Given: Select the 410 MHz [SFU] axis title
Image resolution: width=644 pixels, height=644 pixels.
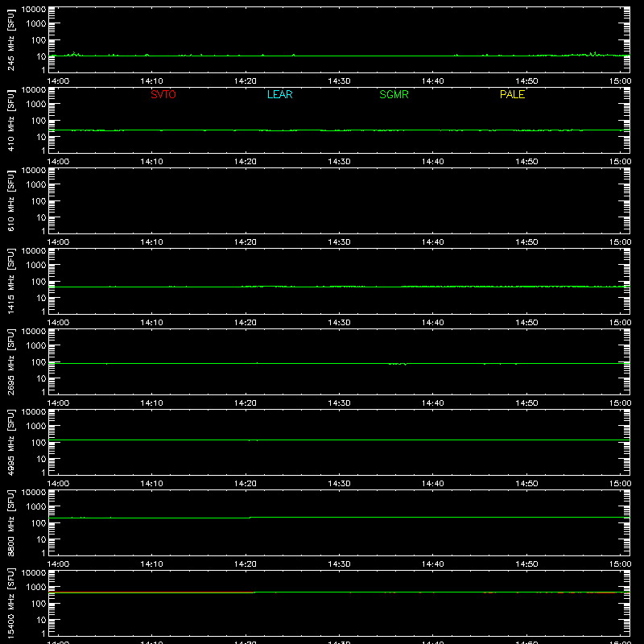Looking at the screenshot, I should pos(10,120).
